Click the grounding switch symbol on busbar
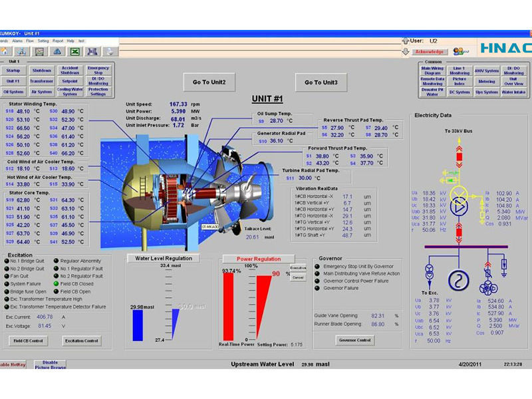532x399 pixels. coord(504,268)
